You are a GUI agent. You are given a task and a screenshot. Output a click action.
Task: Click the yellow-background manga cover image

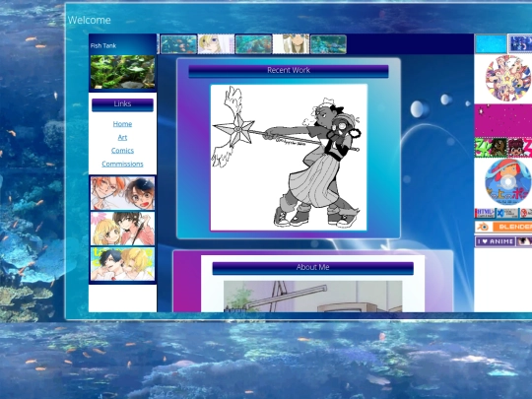[122, 264]
